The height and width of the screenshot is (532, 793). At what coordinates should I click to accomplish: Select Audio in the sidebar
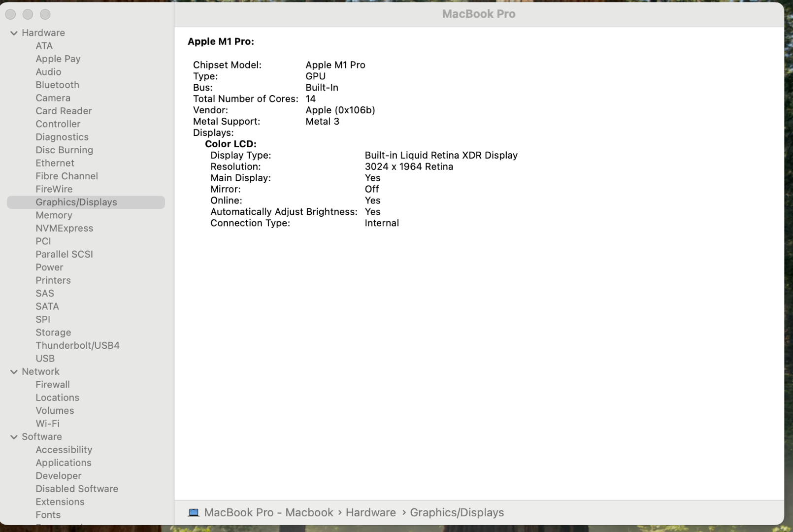pyautogui.click(x=48, y=72)
